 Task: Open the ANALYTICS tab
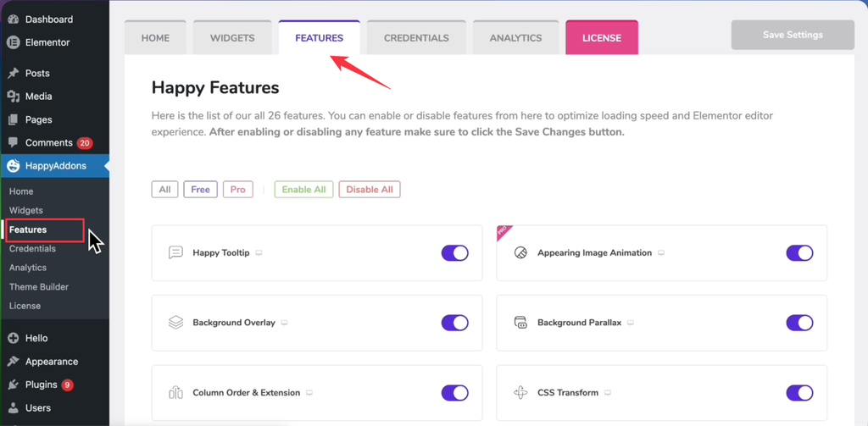click(x=516, y=38)
